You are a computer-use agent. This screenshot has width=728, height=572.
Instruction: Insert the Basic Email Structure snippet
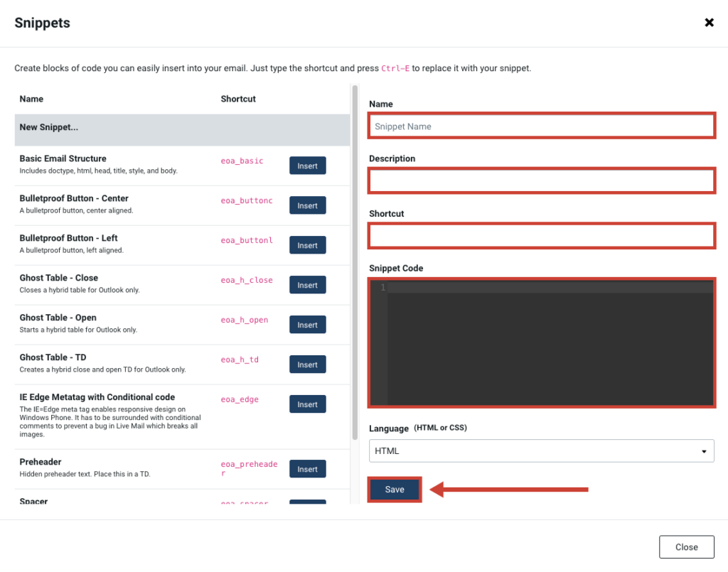[x=307, y=166]
